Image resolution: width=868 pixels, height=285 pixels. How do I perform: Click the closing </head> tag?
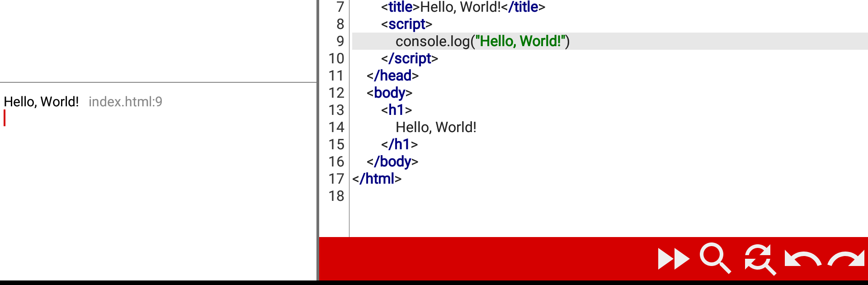(392, 76)
